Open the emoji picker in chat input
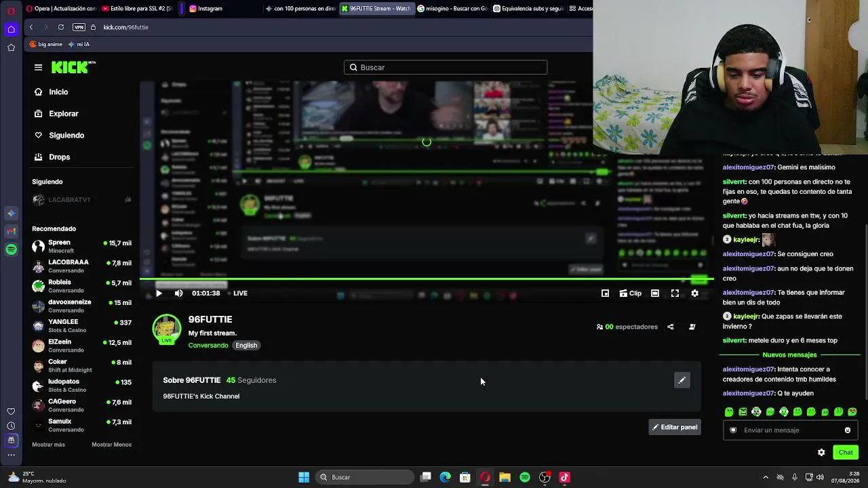Viewport: 868px width, 488px height. point(848,430)
